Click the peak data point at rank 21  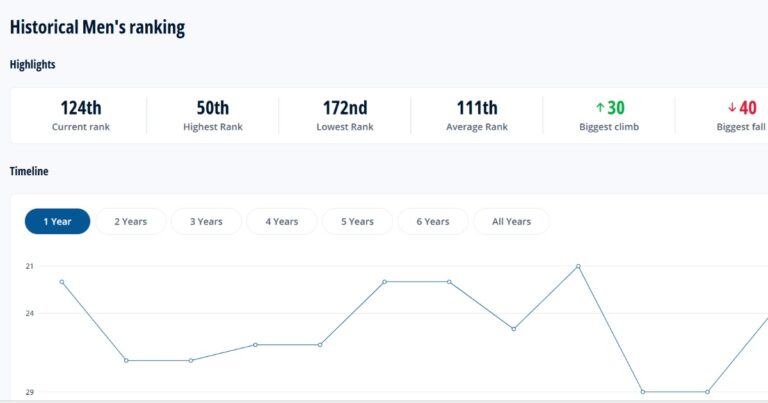(x=578, y=266)
